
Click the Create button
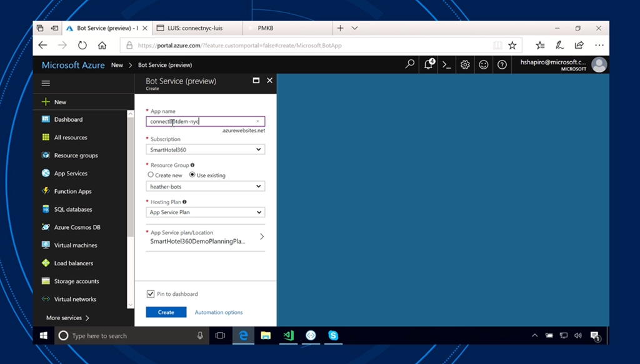(x=166, y=312)
